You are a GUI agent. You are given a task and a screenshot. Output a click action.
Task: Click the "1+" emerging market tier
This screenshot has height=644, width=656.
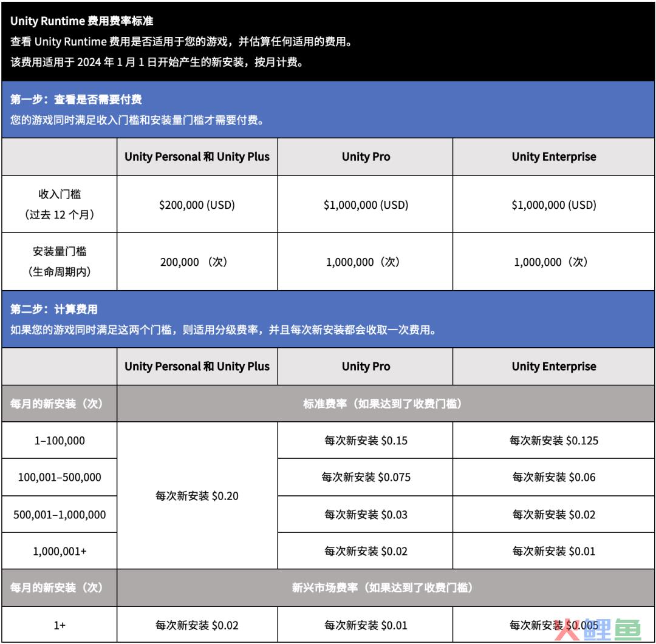click(x=60, y=625)
